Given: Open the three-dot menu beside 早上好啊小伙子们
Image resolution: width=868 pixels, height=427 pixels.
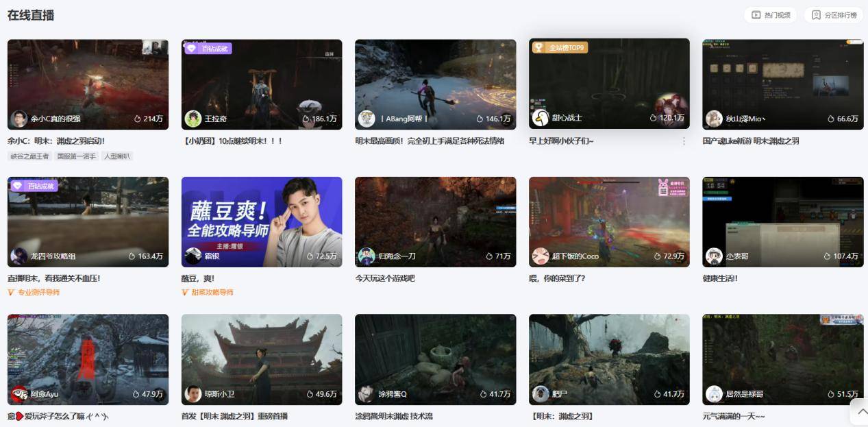Looking at the screenshot, I should (683, 141).
